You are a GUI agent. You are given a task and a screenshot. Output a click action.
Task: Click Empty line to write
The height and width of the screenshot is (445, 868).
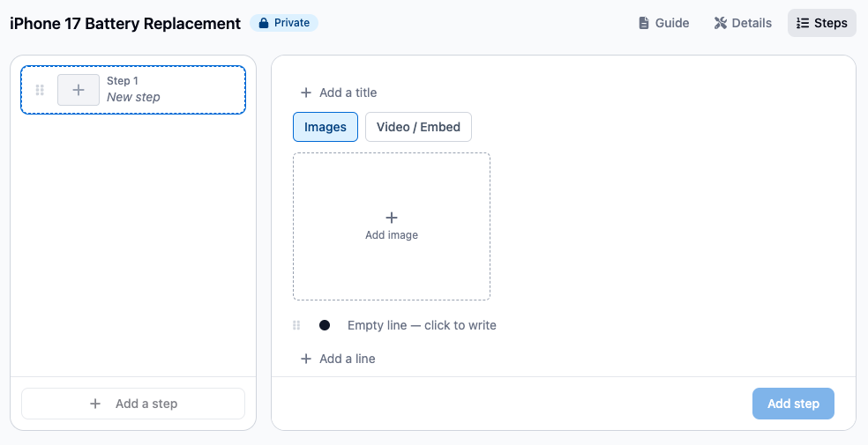coord(422,325)
